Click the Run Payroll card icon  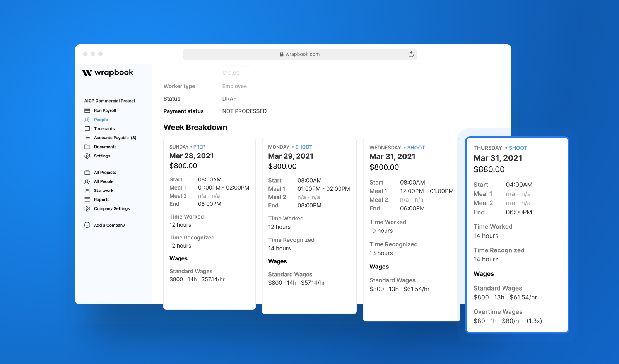[x=87, y=111]
